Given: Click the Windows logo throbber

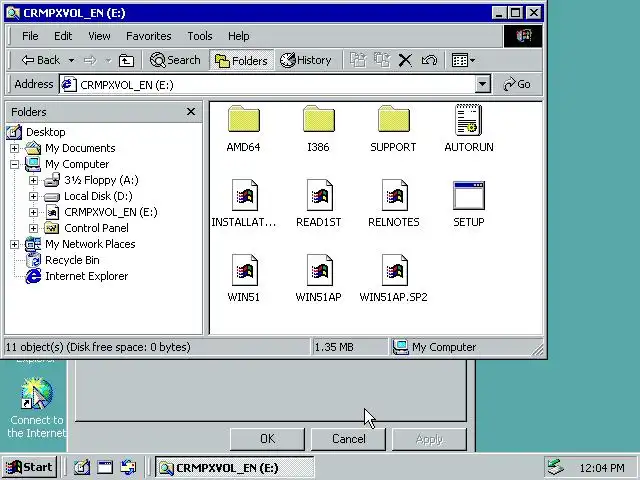Looking at the screenshot, I should click(523, 36).
